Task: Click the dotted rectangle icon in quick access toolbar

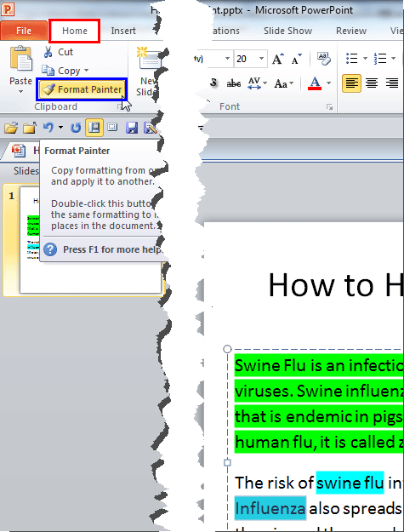Action: click(112, 127)
